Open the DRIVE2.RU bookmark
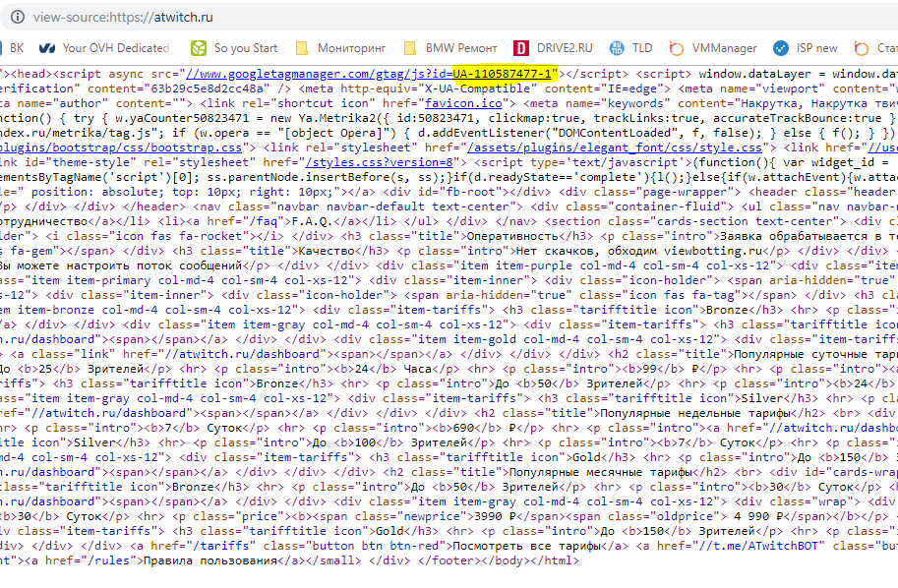The width and height of the screenshot is (898, 588). coord(553,47)
